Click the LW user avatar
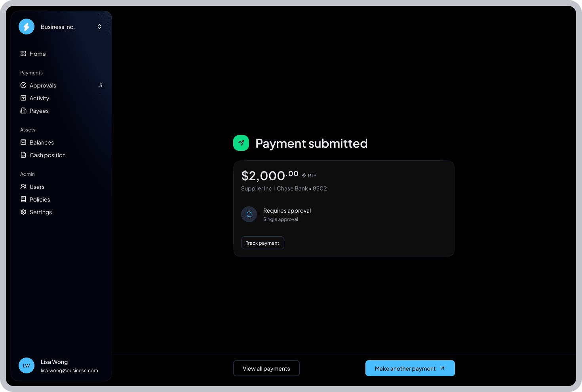 tap(27, 365)
